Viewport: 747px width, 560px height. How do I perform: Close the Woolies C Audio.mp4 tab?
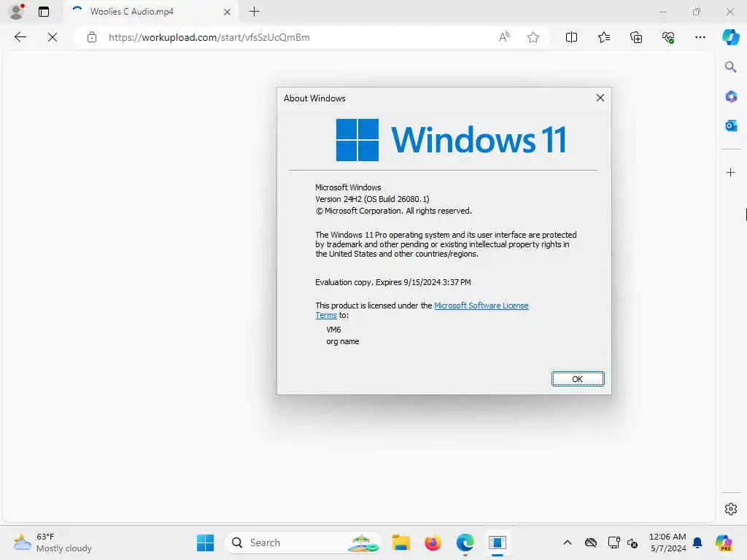click(x=228, y=12)
